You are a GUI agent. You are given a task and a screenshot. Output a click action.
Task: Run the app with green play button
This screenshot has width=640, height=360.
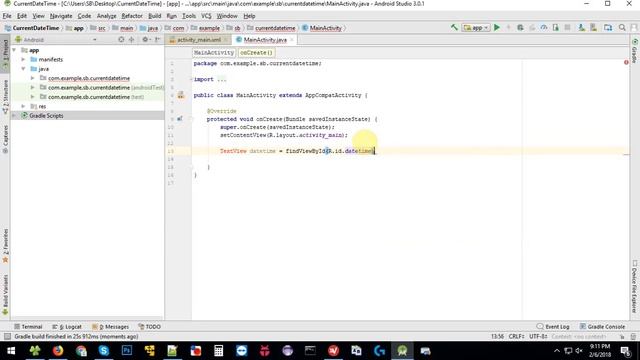coord(497,27)
